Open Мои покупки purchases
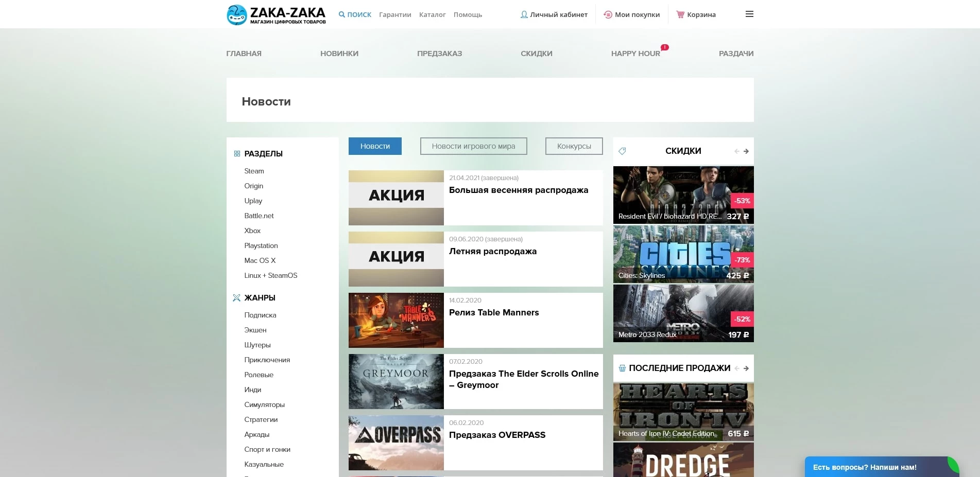This screenshot has height=477, width=980. (x=631, y=14)
